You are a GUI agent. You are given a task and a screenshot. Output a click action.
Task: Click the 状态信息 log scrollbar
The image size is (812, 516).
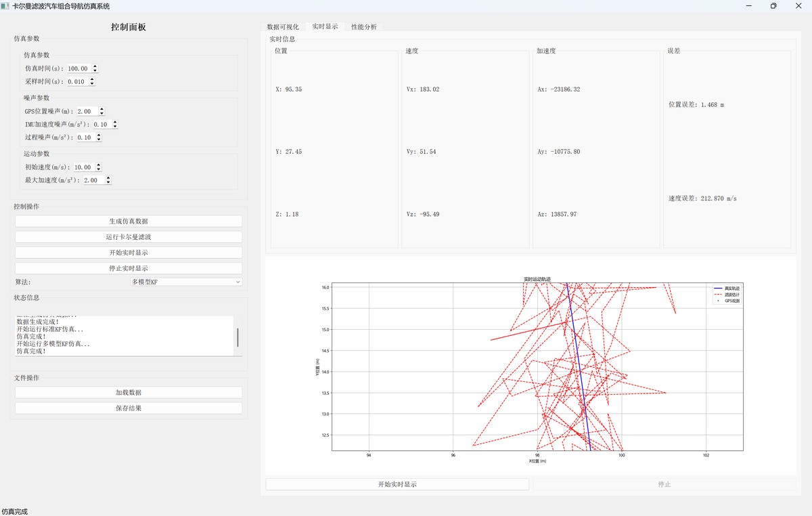pyautogui.click(x=238, y=337)
